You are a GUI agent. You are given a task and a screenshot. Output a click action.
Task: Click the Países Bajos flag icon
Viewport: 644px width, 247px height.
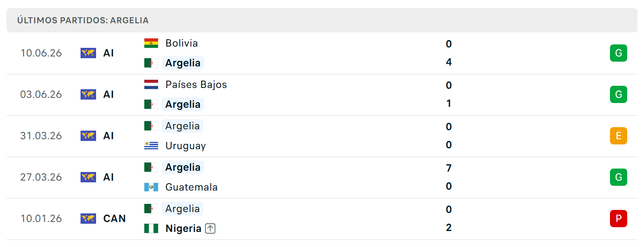coord(151,84)
